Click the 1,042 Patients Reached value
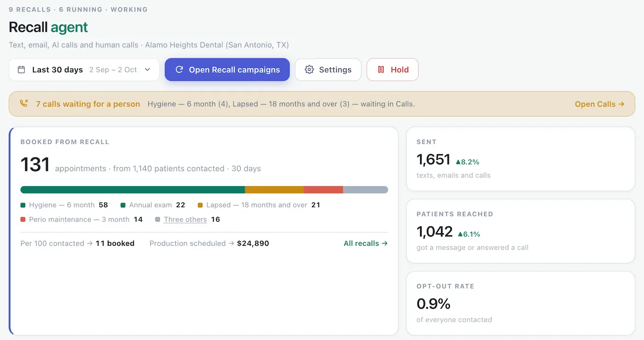Image resolution: width=644 pixels, height=340 pixels. [435, 232]
